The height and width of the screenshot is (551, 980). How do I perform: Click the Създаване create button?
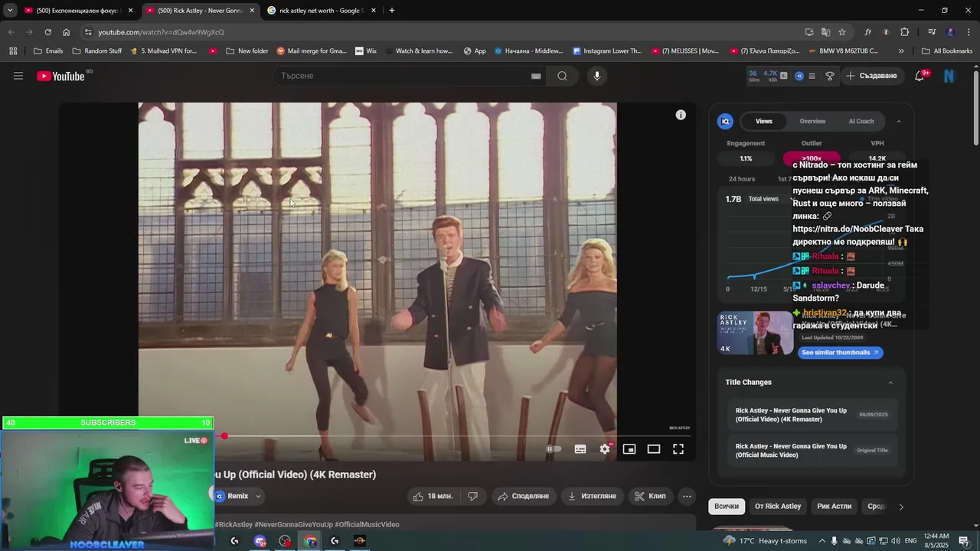(x=871, y=76)
